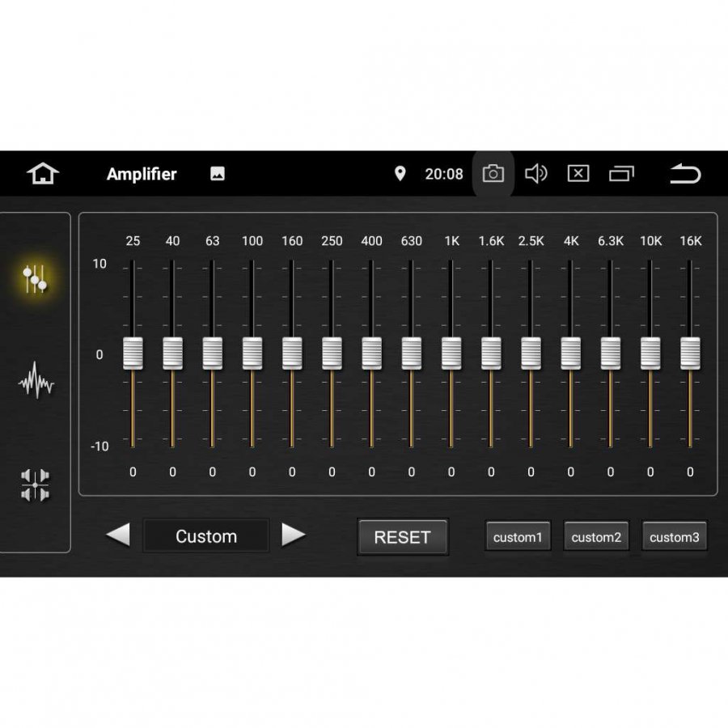Tap the speaker volume icon in the top bar
Viewport: 728px width, 728px height.
535,174
